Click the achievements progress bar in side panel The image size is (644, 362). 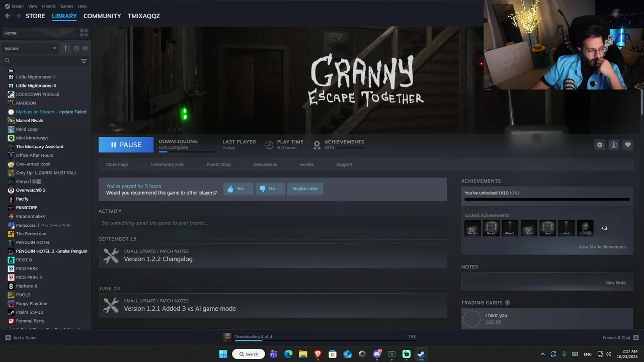(547, 200)
